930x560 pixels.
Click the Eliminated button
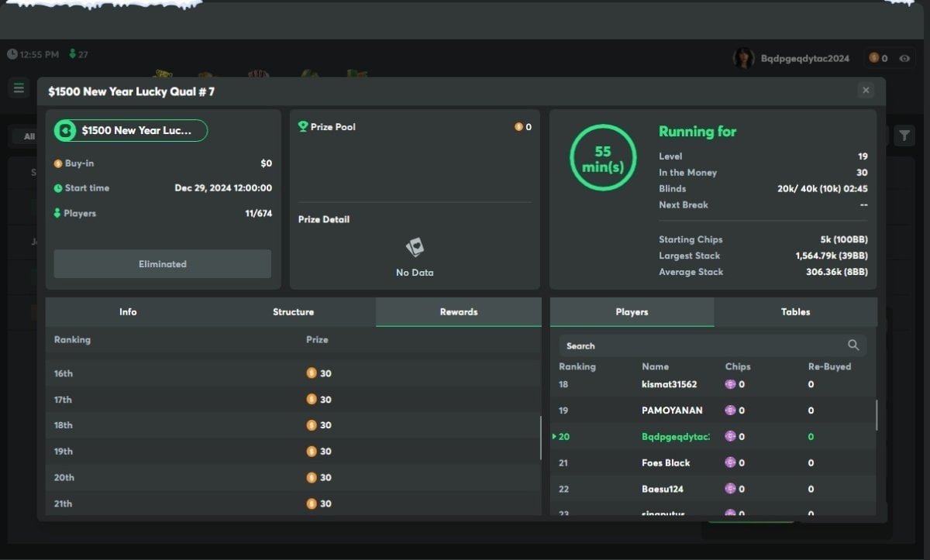(x=163, y=264)
